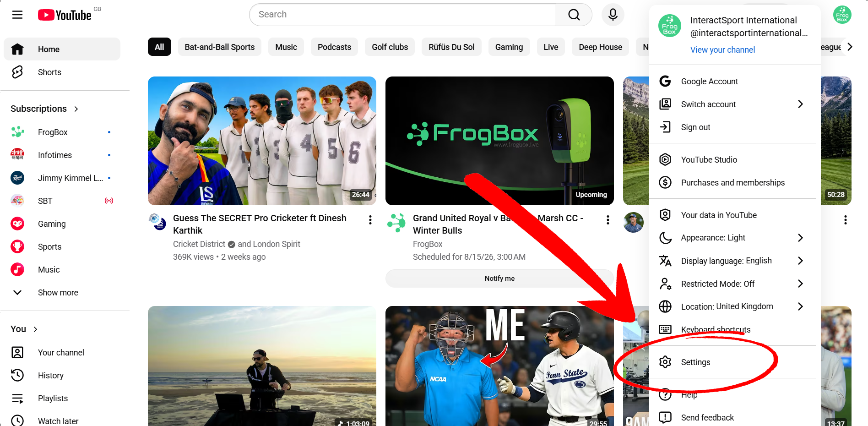Image resolution: width=868 pixels, height=426 pixels.
Task: Open the Guess The SECRET Pro Cricketer title
Action: (x=260, y=224)
